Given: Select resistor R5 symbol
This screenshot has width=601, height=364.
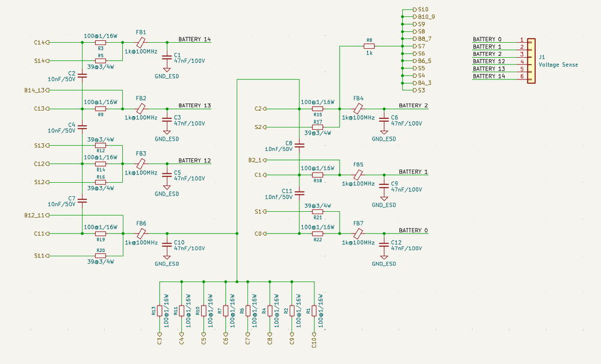Looking at the screenshot, I should point(101,61).
